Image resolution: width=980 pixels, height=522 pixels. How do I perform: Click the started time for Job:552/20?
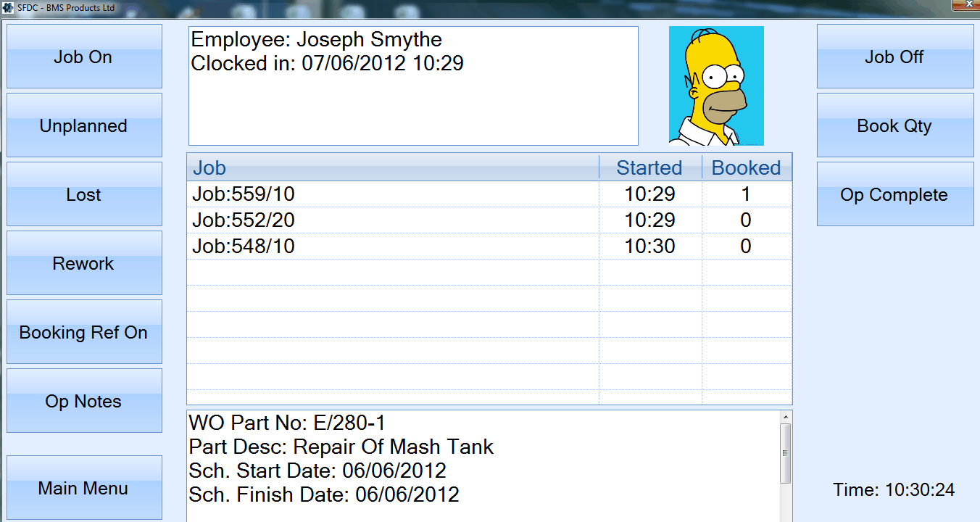point(650,220)
